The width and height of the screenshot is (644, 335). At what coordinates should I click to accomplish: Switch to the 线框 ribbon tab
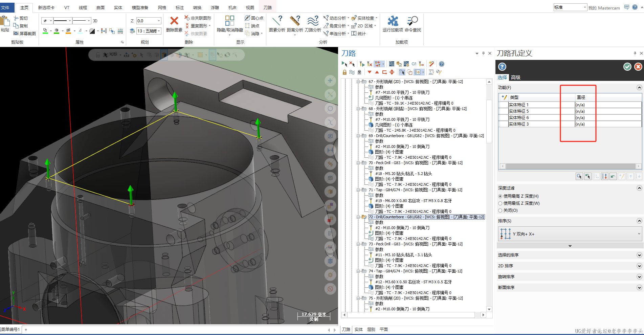point(83,7)
